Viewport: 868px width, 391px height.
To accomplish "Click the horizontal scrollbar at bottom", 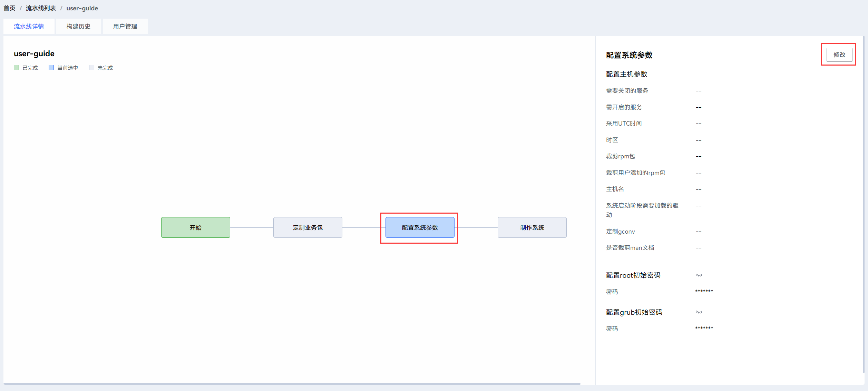I will click(x=292, y=383).
